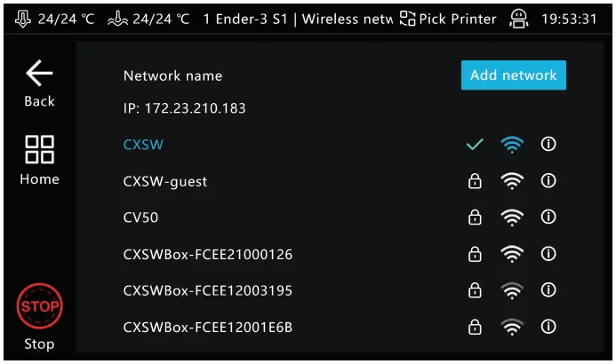Viewport: 616px width, 364px height.
Task: Tap info icon for CXSWBox-FCEE12001E6B
Action: tap(548, 327)
